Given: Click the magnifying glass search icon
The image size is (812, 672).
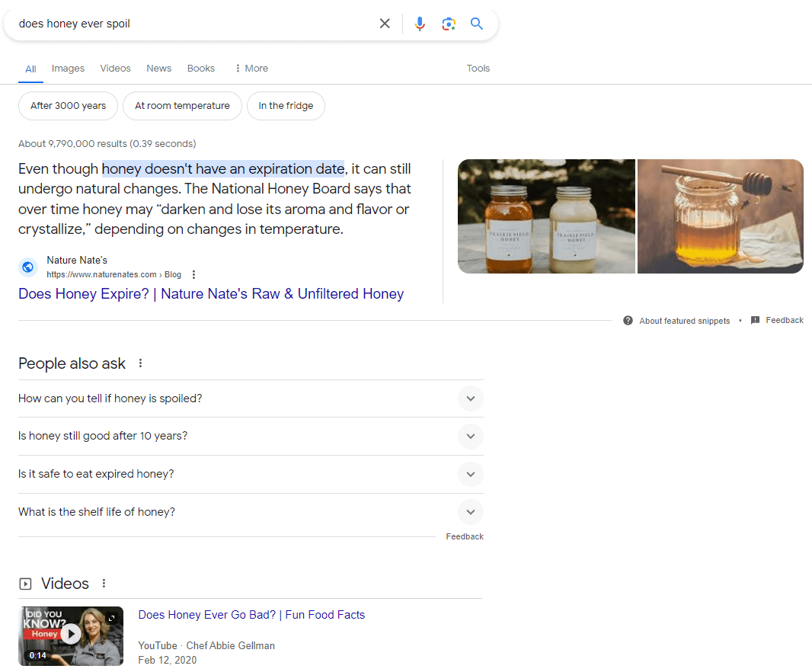Looking at the screenshot, I should point(477,24).
